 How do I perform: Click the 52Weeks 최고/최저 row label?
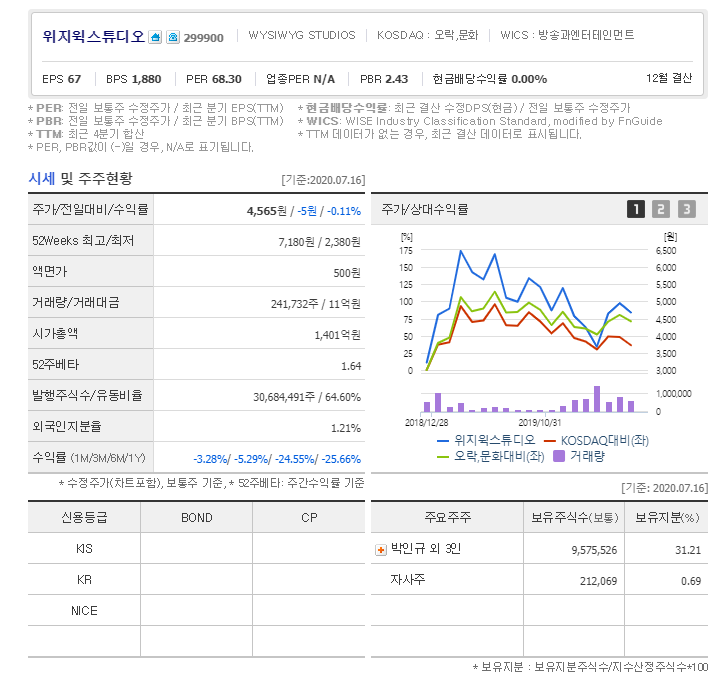coord(83,241)
